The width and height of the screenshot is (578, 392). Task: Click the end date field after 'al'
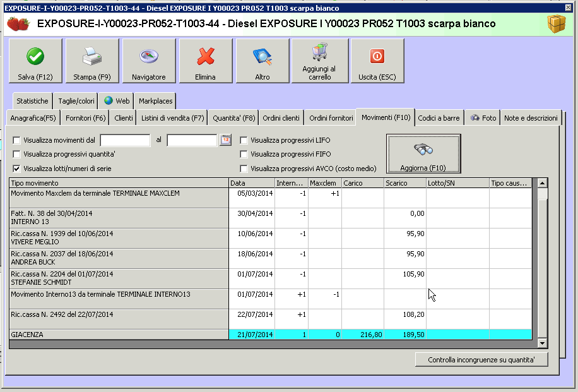(192, 140)
